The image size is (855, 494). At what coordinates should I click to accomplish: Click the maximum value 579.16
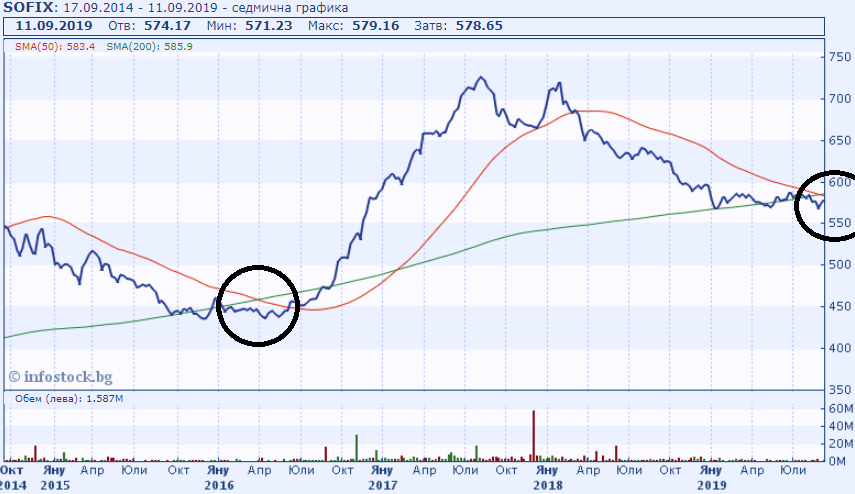[x=376, y=26]
